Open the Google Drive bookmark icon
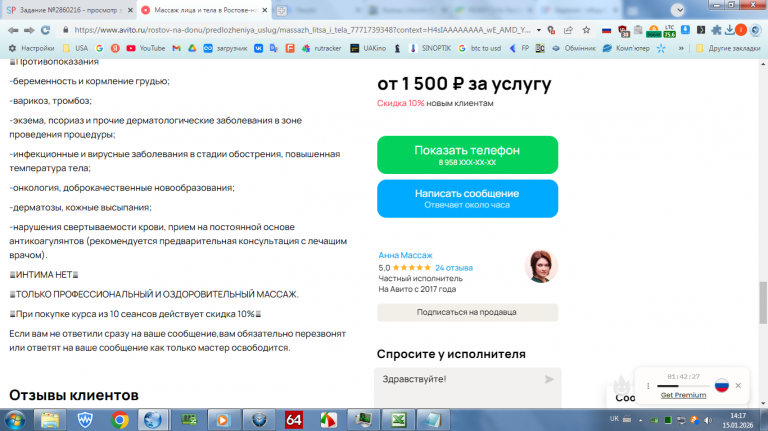 [192, 48]
